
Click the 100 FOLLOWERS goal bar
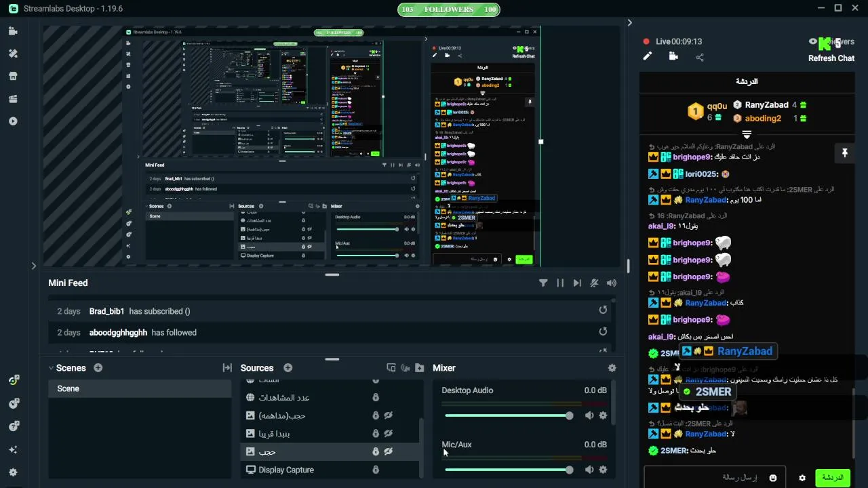tap(449, 9)
